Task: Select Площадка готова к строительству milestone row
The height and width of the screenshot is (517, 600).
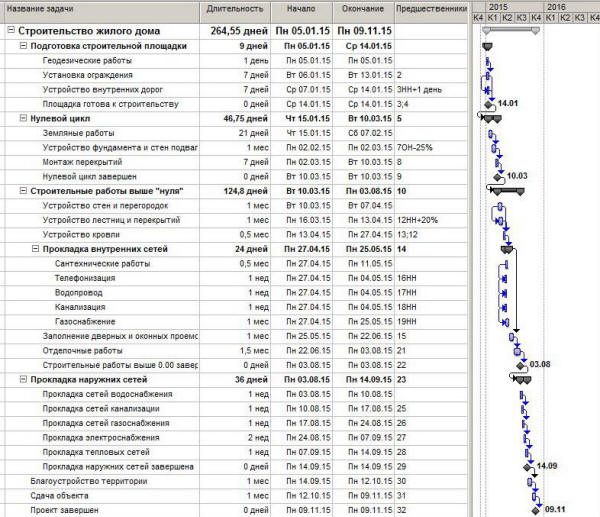Action: (236, 104)
